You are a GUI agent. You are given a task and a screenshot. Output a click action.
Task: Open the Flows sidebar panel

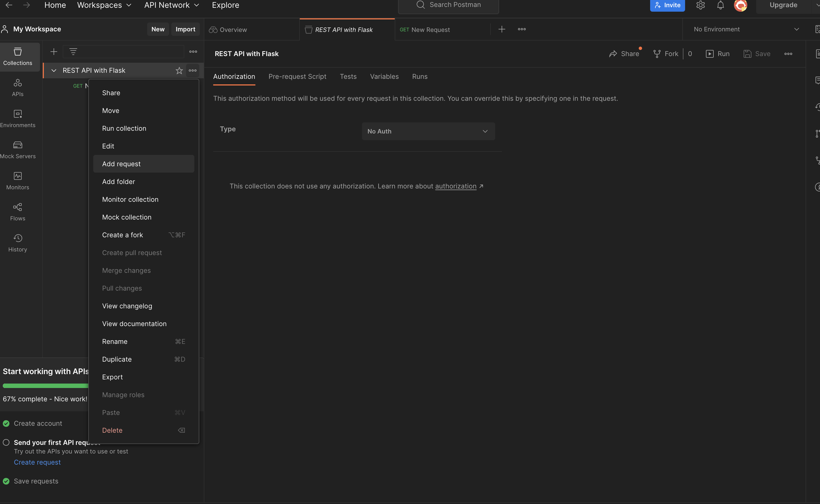(18, 212)
